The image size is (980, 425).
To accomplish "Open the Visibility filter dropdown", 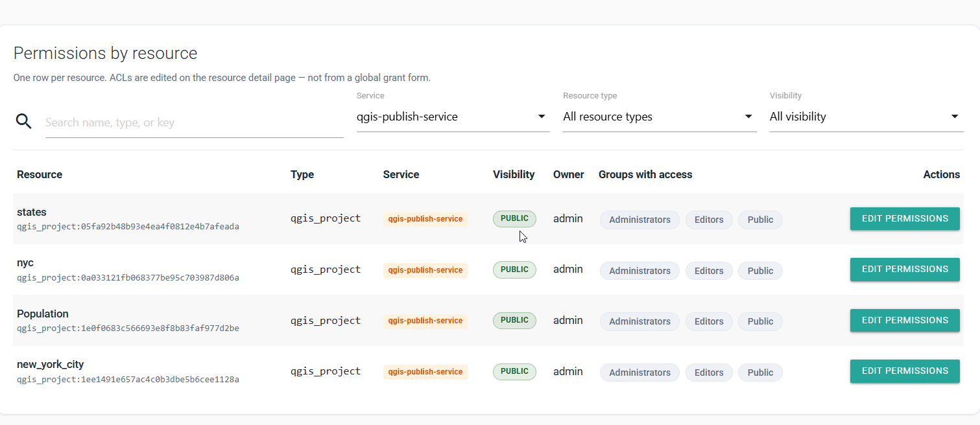I will 866,117.
